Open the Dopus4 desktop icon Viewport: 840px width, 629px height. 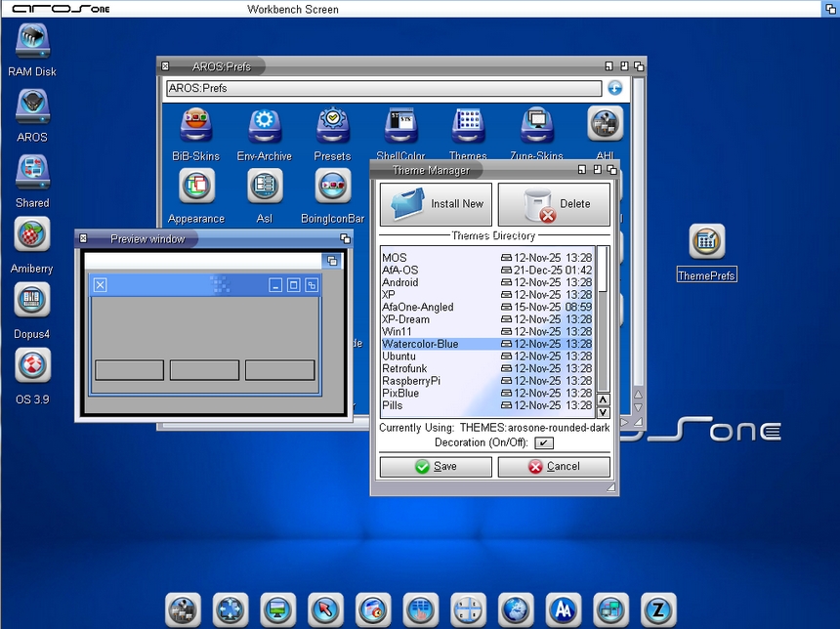coord(32,301)
